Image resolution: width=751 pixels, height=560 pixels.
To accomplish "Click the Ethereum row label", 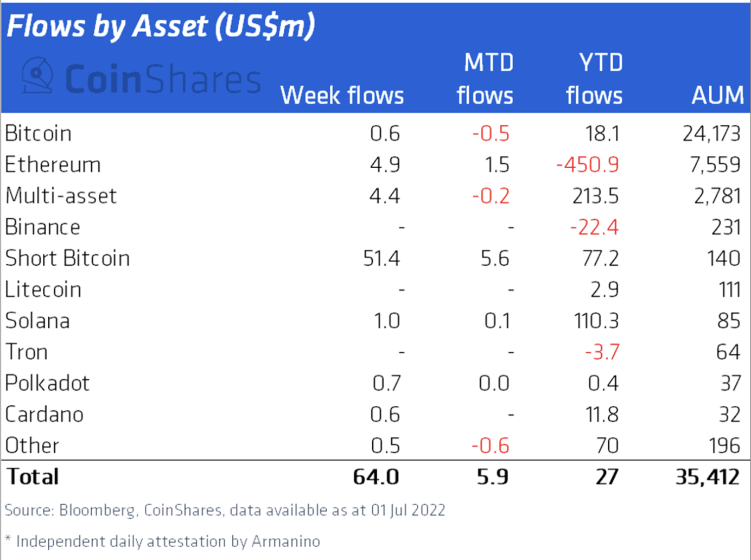I will tap(53, 164).
